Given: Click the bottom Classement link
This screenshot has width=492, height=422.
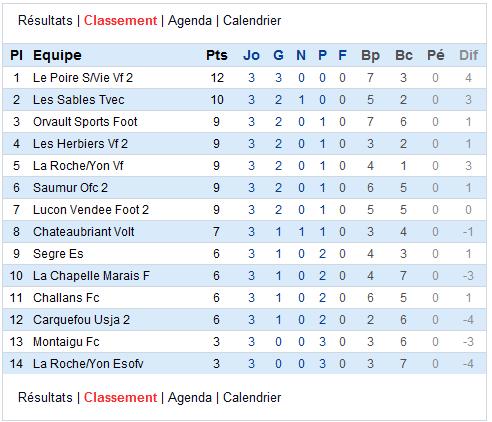Looking at the screenshot, I should (120, 397).
